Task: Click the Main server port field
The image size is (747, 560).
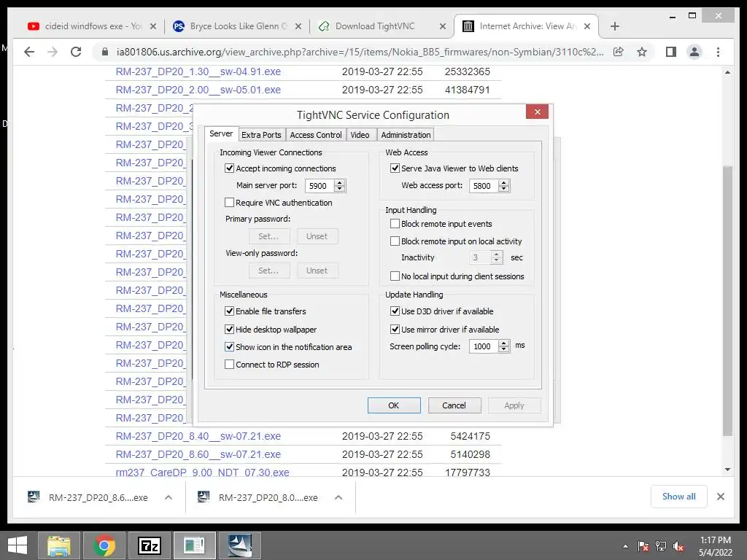Action: (320, 186)
